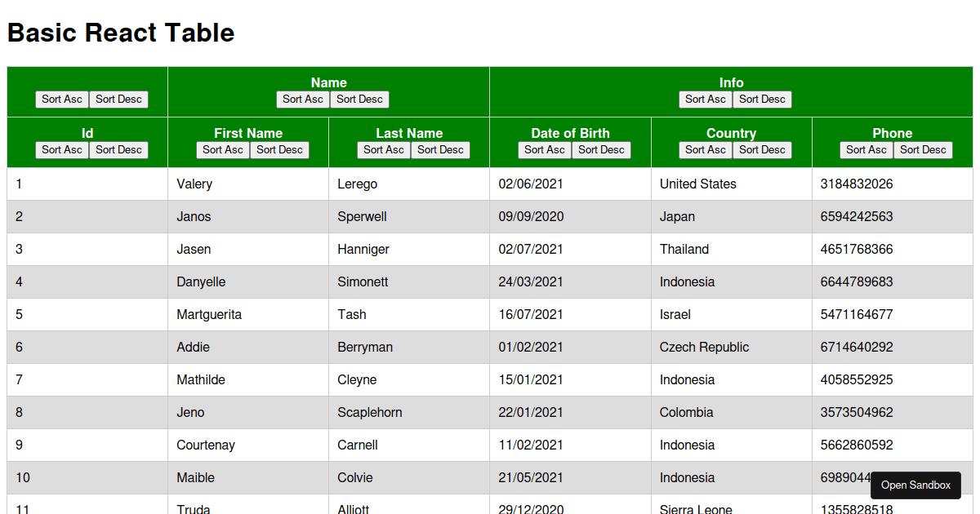Click the Basic React Table heading

121,33
